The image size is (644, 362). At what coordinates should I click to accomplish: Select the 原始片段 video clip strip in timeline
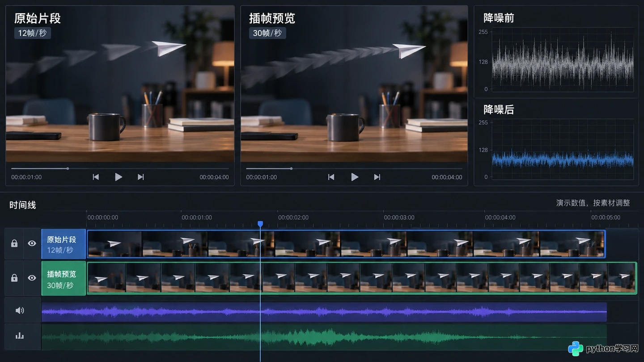[346, 244]
